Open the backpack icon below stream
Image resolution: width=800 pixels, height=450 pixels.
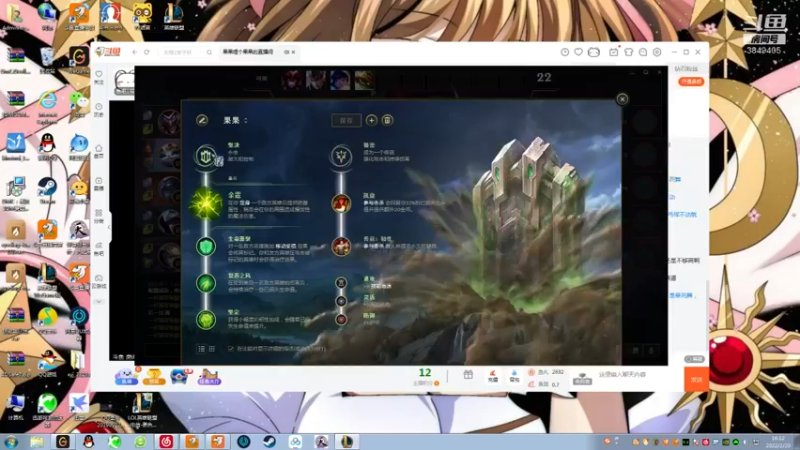(x=514, y=376)
